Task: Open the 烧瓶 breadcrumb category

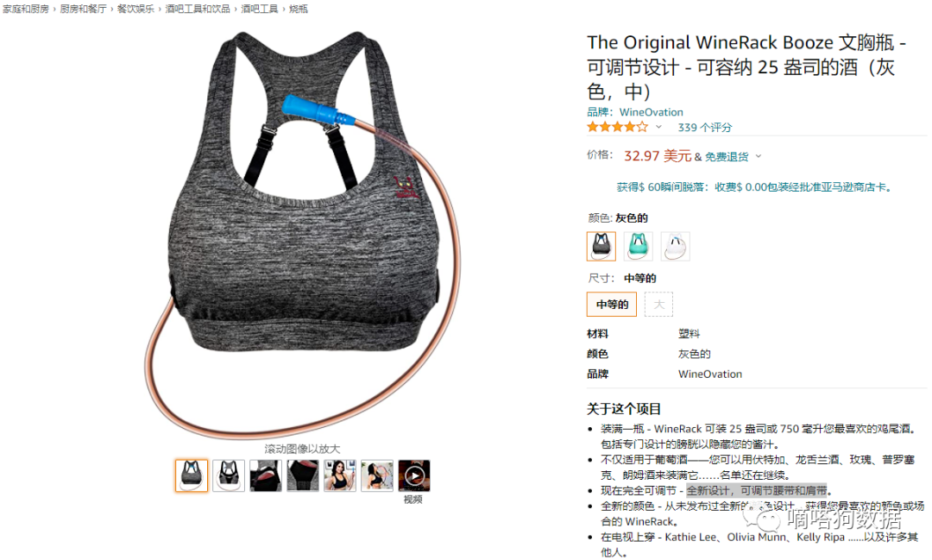Action: [x=299, y=9]
